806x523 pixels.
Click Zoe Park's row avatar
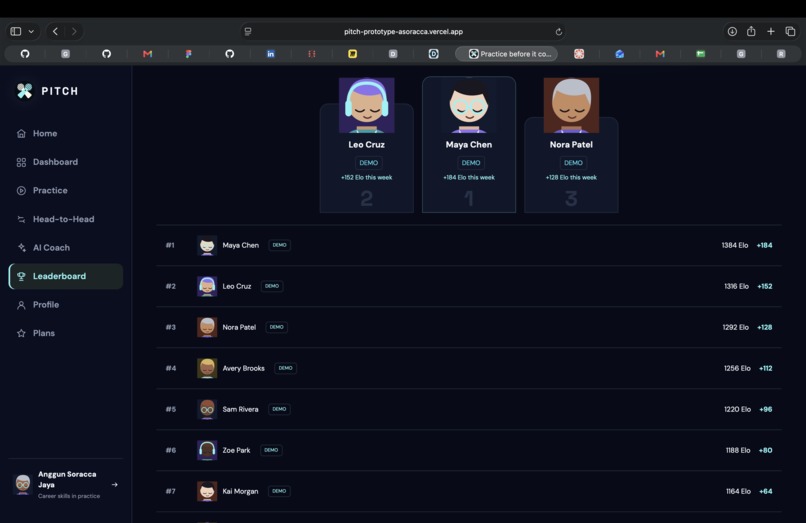[207, 450]
